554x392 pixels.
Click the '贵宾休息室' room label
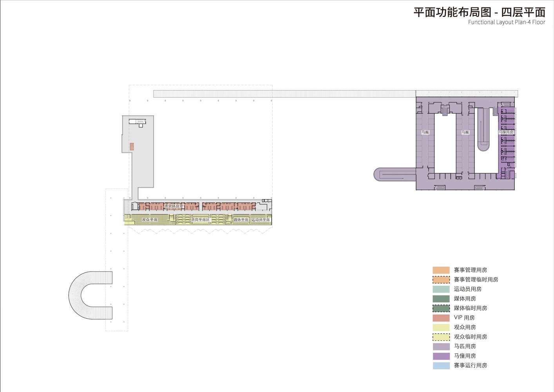tap(174, 206)
